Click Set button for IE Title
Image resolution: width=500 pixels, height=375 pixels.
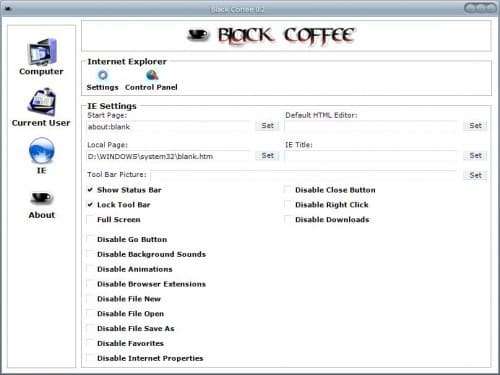tap(475, 156)
